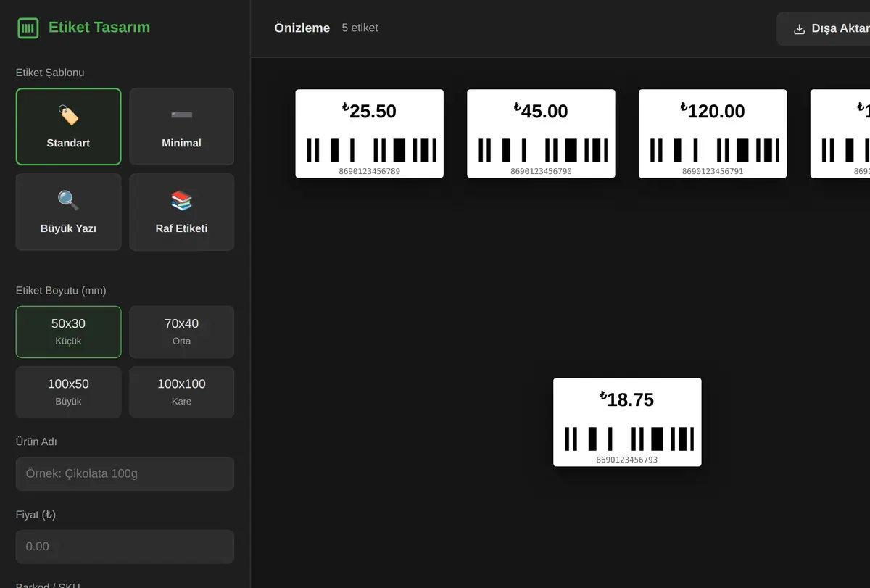Click the green barcode logo icon
Image resolution: width=870 pixels, height=588 pixels.
pos(28,28)
